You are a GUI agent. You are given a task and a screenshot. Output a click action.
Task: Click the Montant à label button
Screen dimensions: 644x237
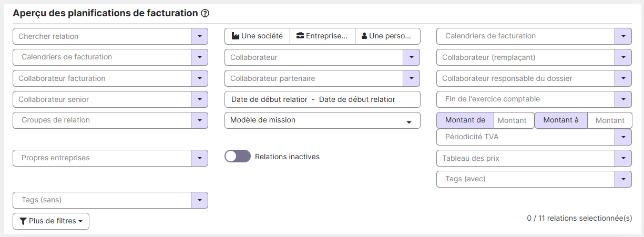(560, 120)
